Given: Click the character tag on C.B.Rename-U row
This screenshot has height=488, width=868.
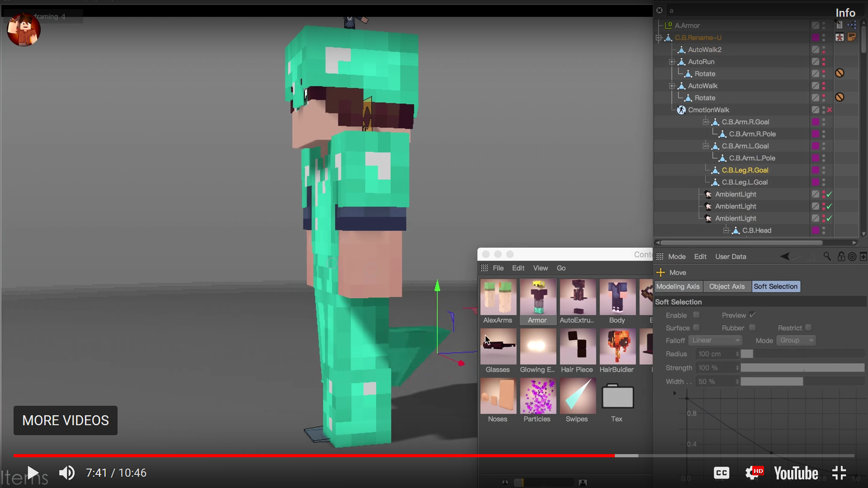Looking at the screenshot, I should click(840, 38).
